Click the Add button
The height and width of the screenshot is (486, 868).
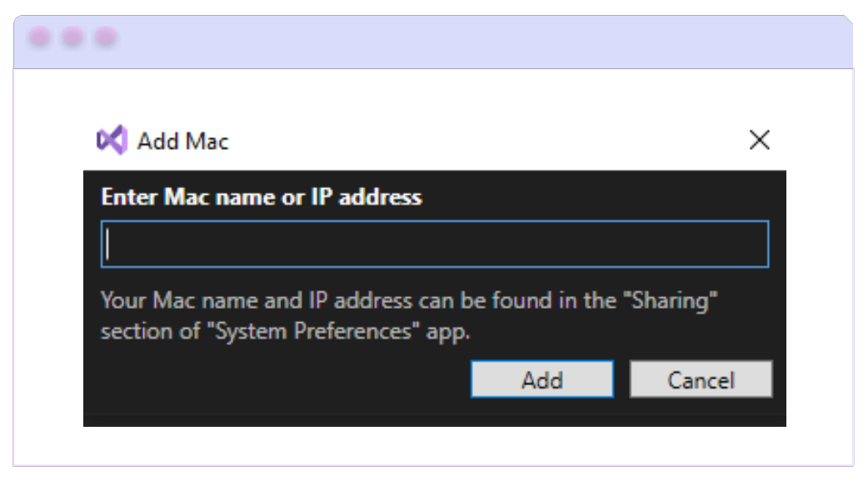pos(542,379)
